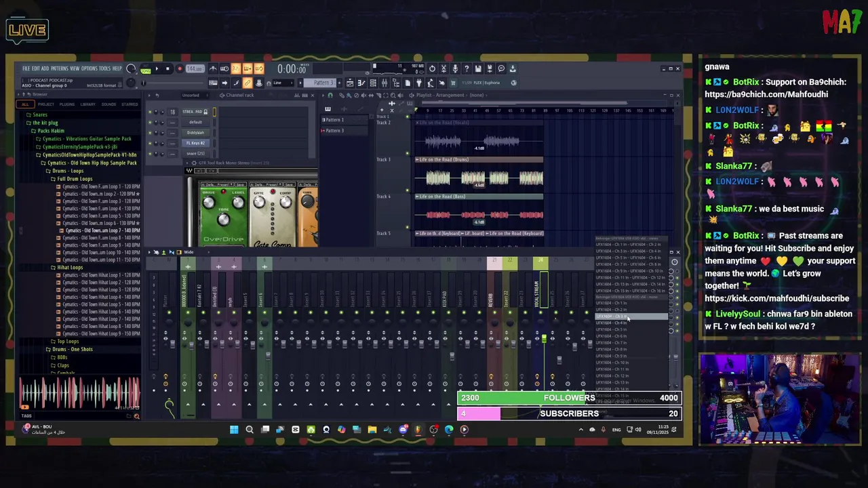Click the speech bubble icon in toolbar
Screen dimensions: 868x488
501,68
